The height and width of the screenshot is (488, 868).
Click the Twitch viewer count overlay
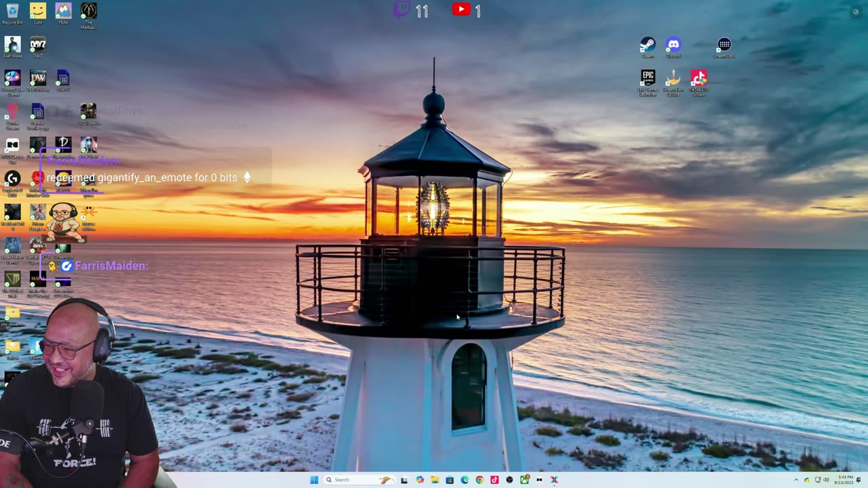point(411,10)
